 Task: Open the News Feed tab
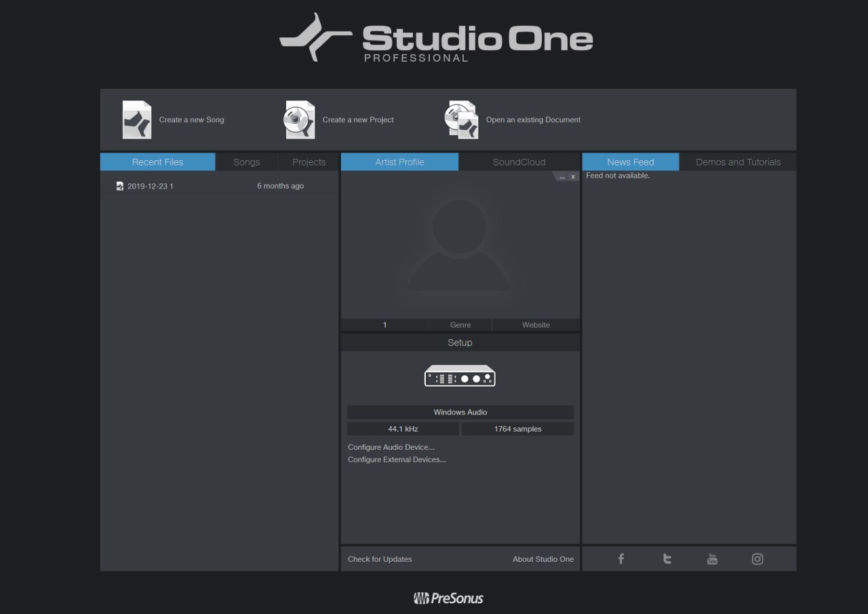[631, 162]
